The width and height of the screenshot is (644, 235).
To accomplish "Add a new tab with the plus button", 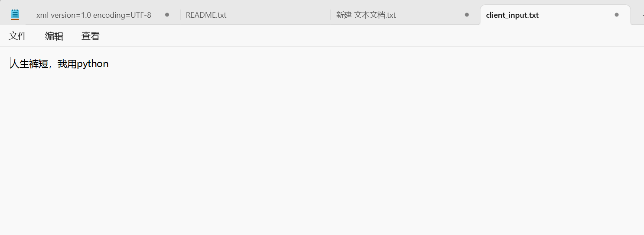I will pyautogui.click(x=642, y=15).
